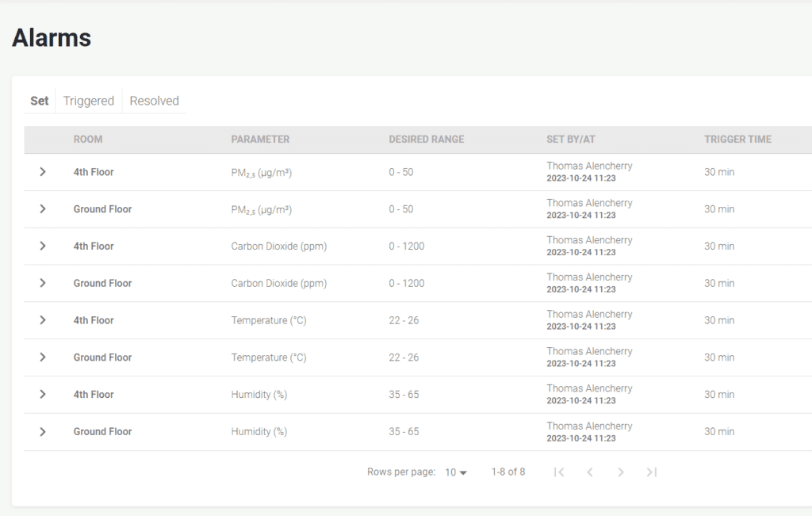Viewport: 812px width, 516px height.
Task: Click the Trigger Time column header
Action: [737, 140]
